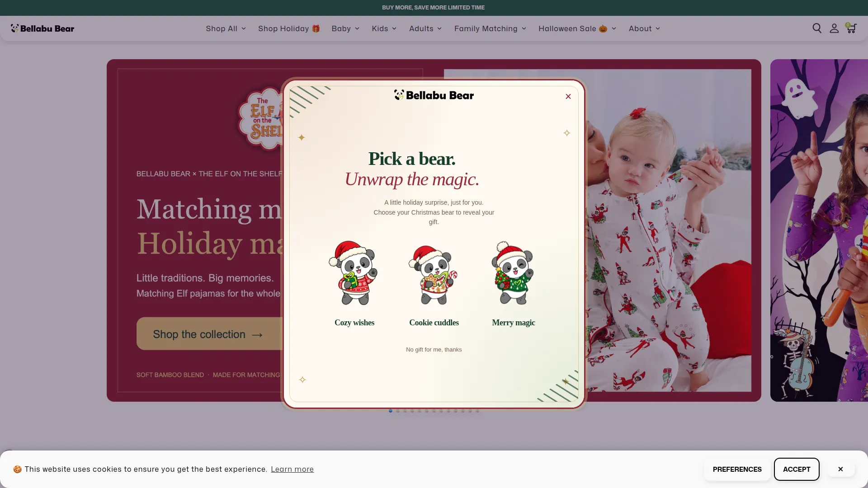Go home via the Bellabu Bear header logo
This screenshot has width=868, height=488.
42,28
